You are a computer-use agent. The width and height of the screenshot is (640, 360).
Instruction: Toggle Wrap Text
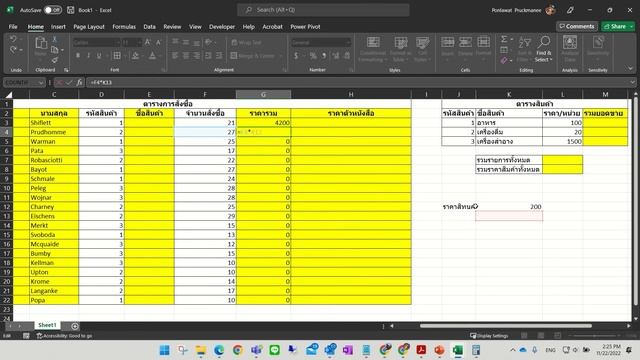tap(247, 42)
